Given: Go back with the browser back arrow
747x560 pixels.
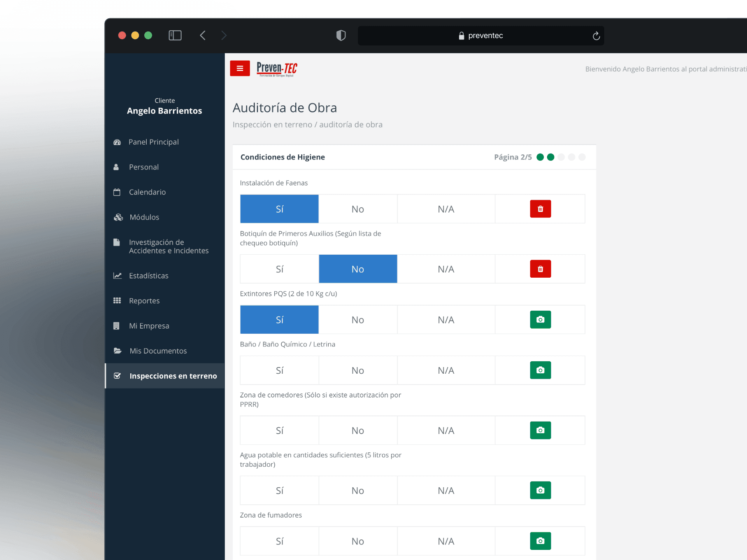Looking at the screenshot, I should [x=203, y=35].
